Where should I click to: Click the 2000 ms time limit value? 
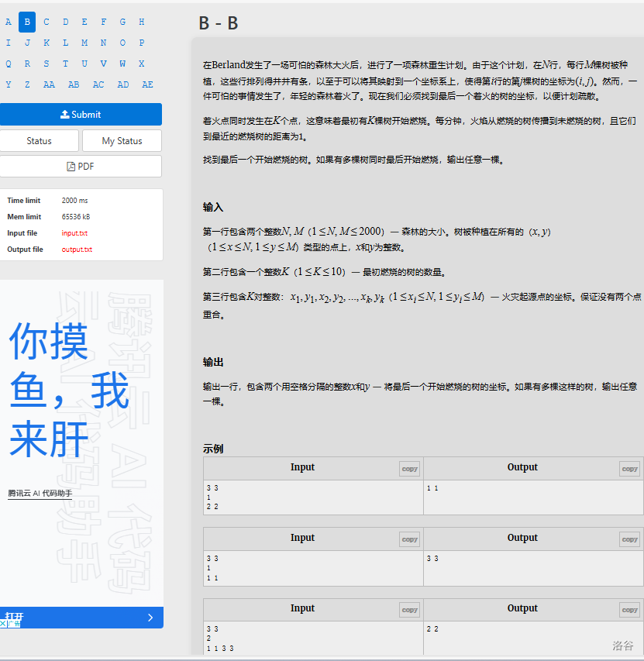pos(74,201)
